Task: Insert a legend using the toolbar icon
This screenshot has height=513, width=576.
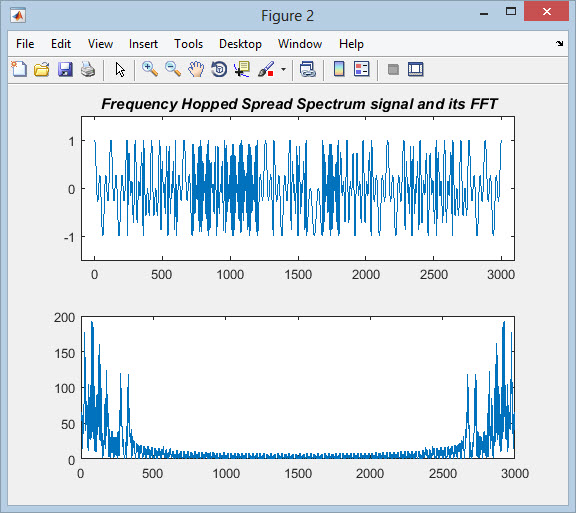Action: click(x=361, y=69)
